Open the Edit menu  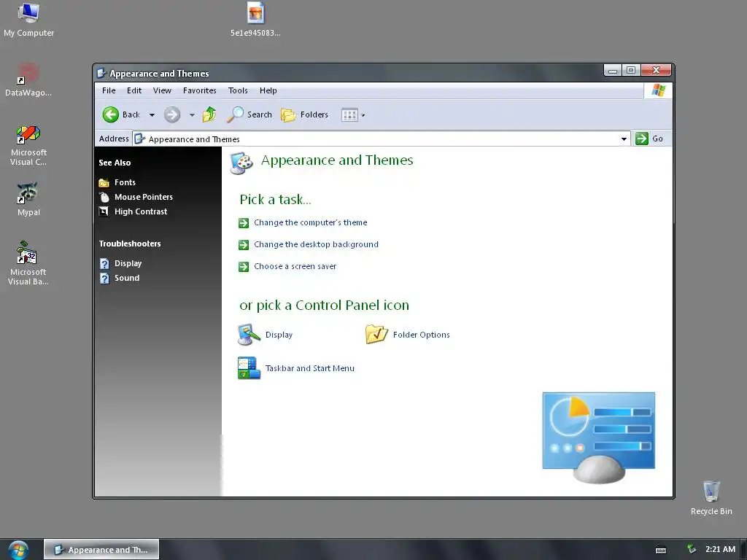click(134, 90)
